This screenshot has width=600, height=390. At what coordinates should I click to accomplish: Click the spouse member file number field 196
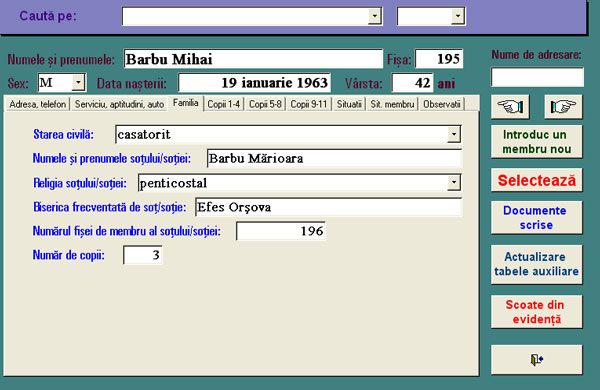coord(281,231)
